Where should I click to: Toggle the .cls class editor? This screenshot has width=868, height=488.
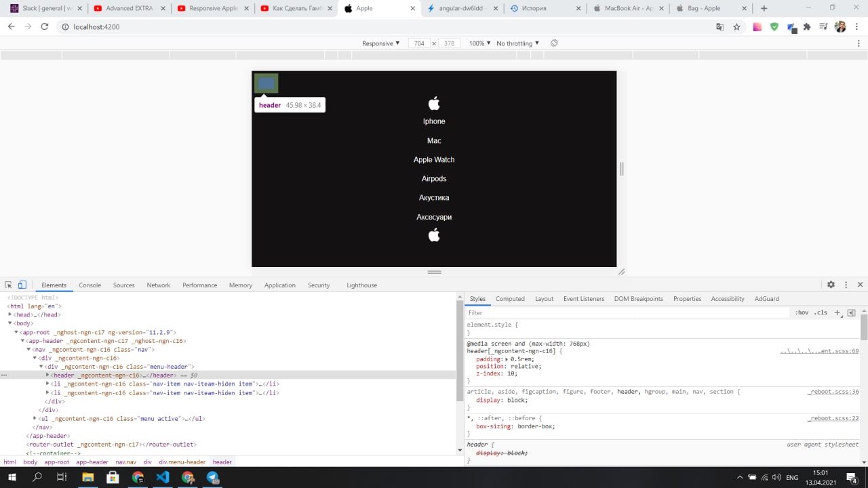pos(821,312)
